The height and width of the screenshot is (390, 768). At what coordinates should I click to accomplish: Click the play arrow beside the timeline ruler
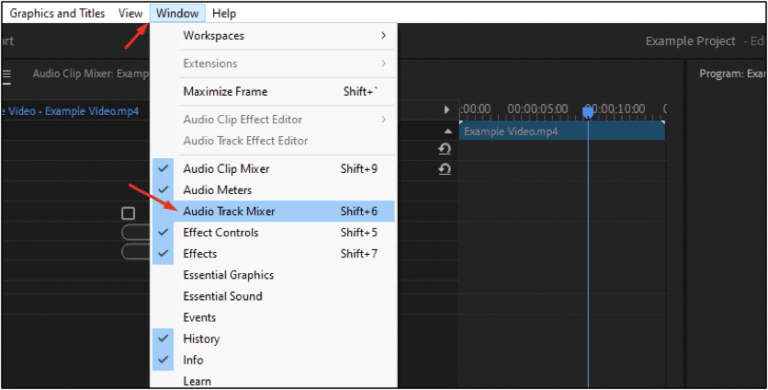446,109
